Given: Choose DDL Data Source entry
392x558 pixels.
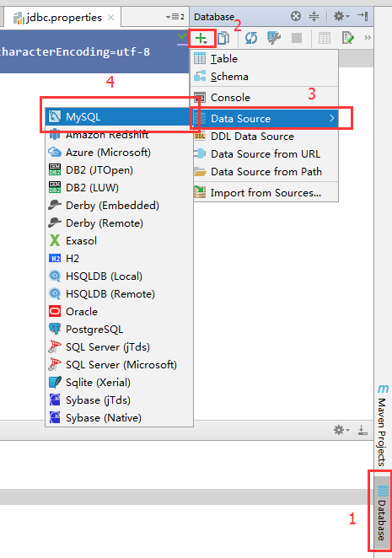Looking at the screenshot, I should (264, 137).
